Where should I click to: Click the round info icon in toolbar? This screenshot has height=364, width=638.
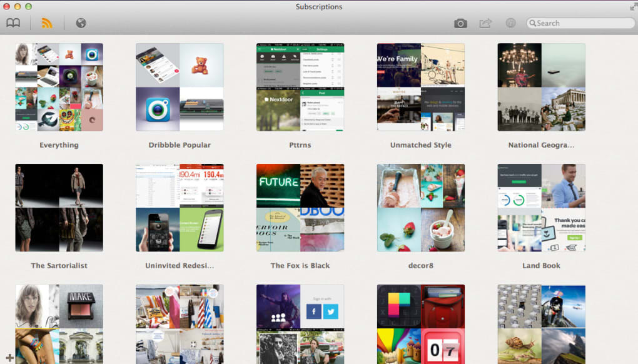pyautogui.click(x=510, y=23)
